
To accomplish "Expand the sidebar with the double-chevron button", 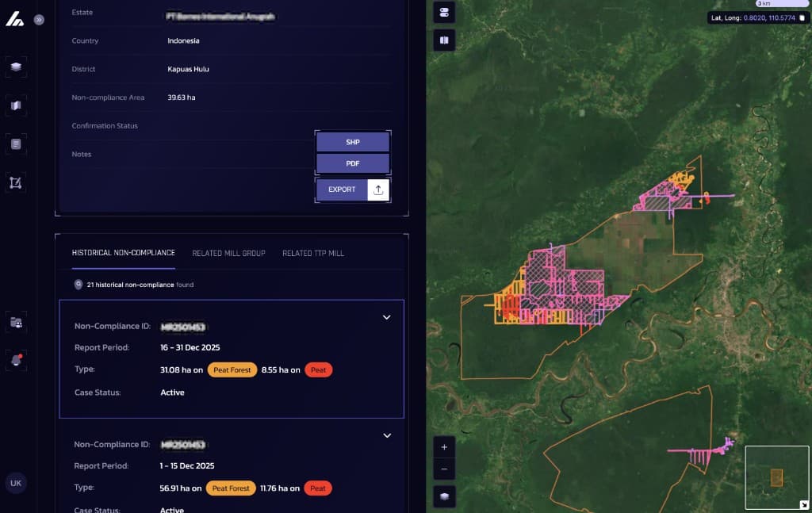I will [x=39, y=20].
